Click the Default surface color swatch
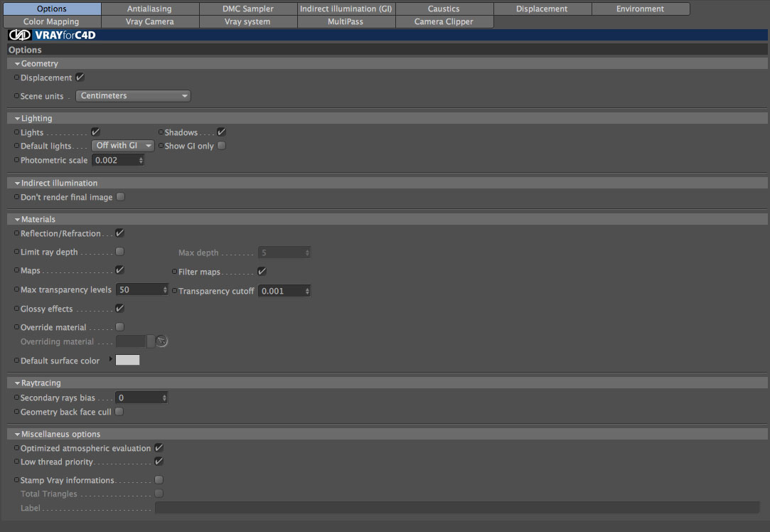 point(128,360)
